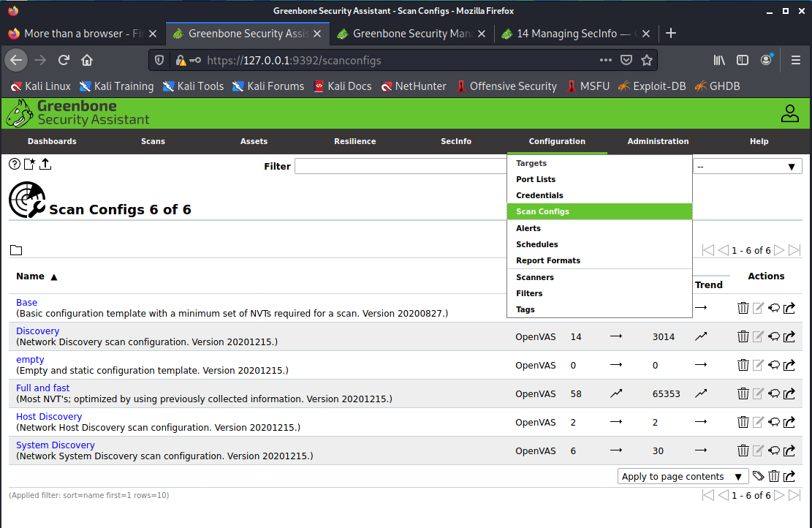Image resolution: width=812 pixels, height=528 pixels.
Task: Reload the page using Firefox reload button
Action: (x=64, y=60)
